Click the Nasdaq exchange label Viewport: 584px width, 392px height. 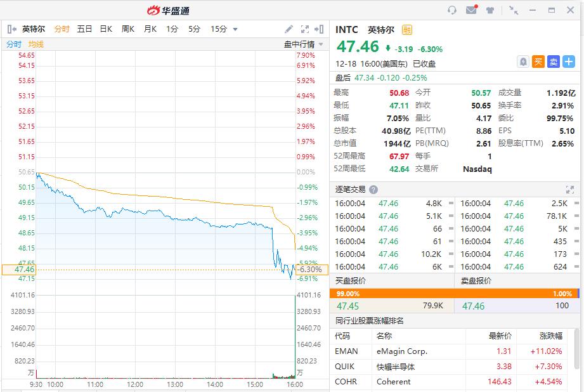pyautogui.click(x=477, y=169)
